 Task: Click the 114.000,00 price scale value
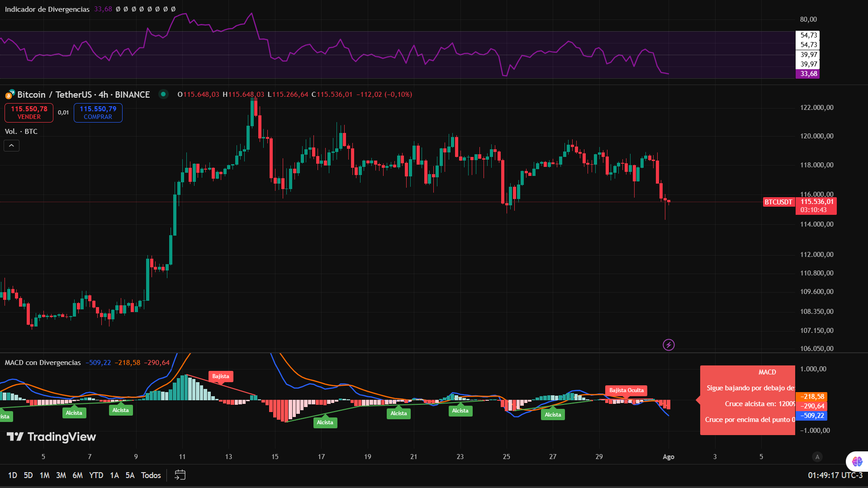816,224
